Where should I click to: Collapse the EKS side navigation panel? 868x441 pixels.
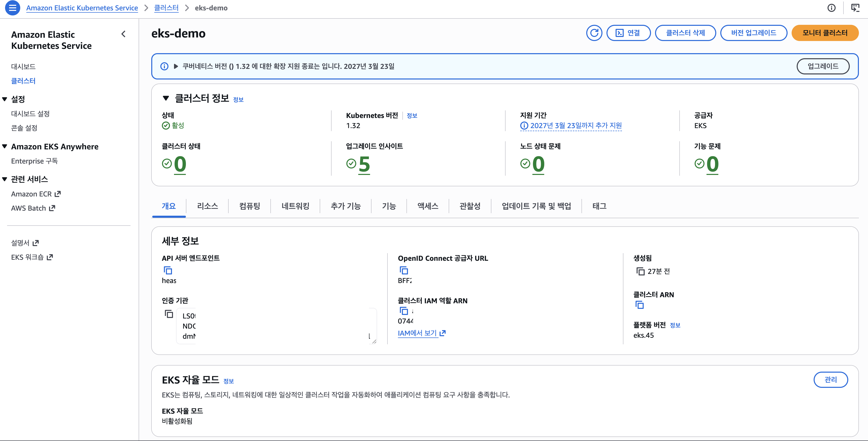click(123, 34)
